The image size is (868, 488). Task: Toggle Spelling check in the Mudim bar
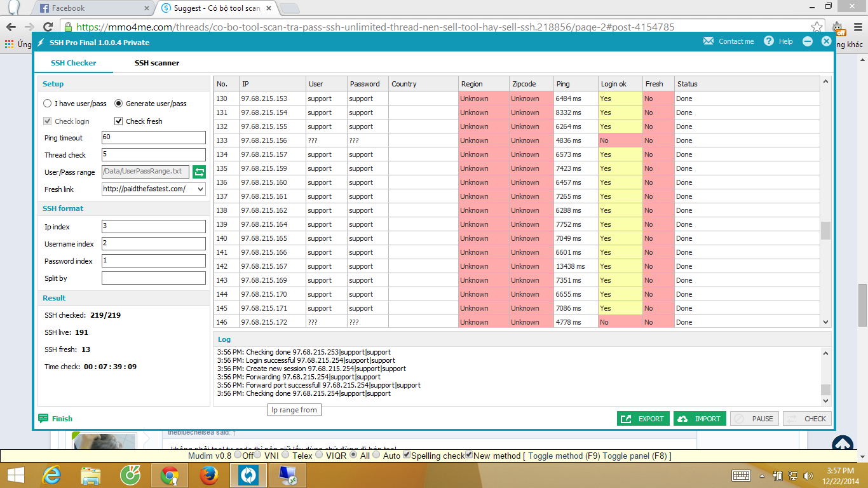[x=406, y=456]
